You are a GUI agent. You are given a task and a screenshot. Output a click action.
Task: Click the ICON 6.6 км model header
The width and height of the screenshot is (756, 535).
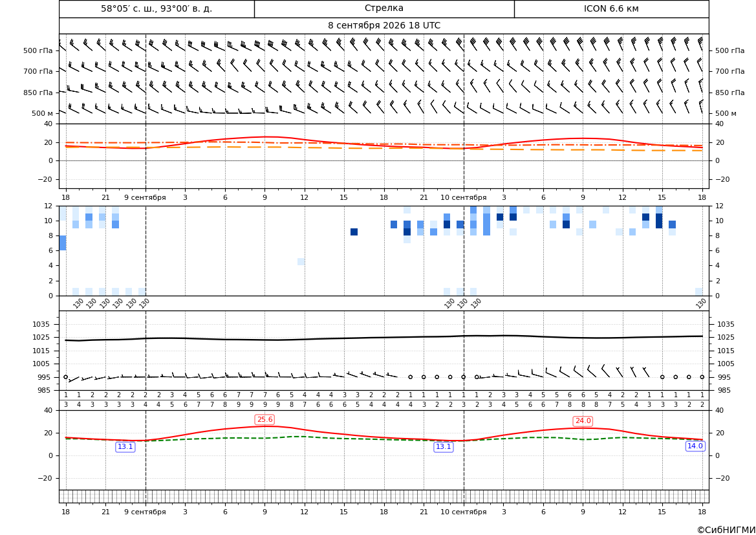[611, 8]
